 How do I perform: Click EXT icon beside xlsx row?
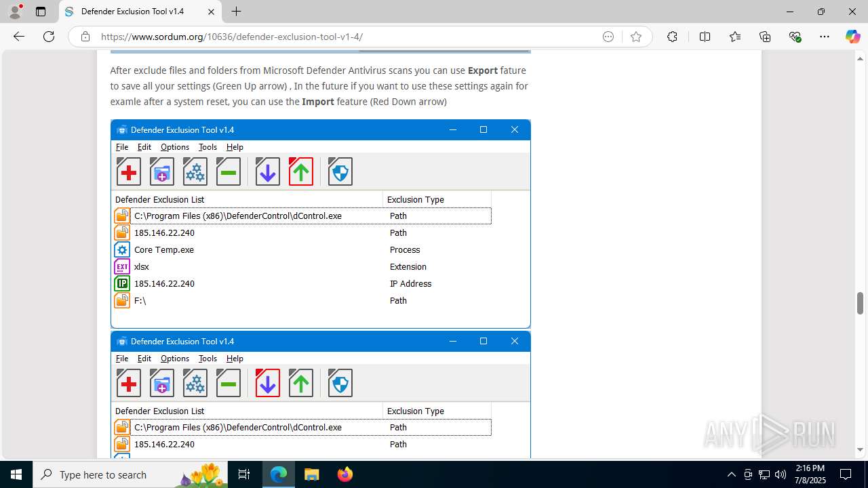pyautogui.click(x=122, y=266)
